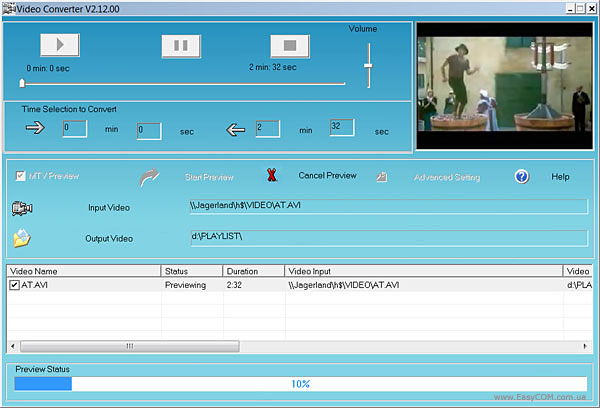600x408 pixels.
Task: Click the right arrow start-time icon
Action: (35, 128)
